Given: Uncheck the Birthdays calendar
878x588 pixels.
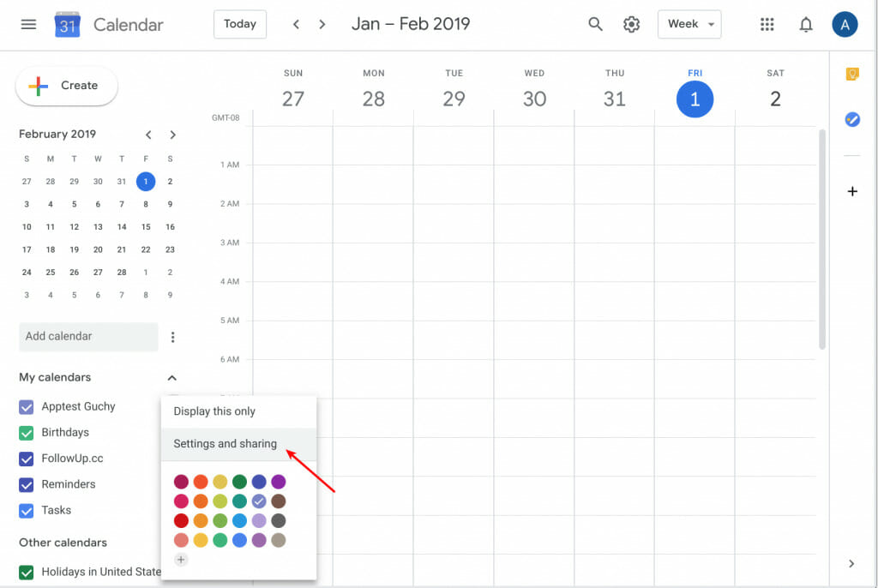Looking at the screenshot, I should pyautogui.click(x=26, y=432).
